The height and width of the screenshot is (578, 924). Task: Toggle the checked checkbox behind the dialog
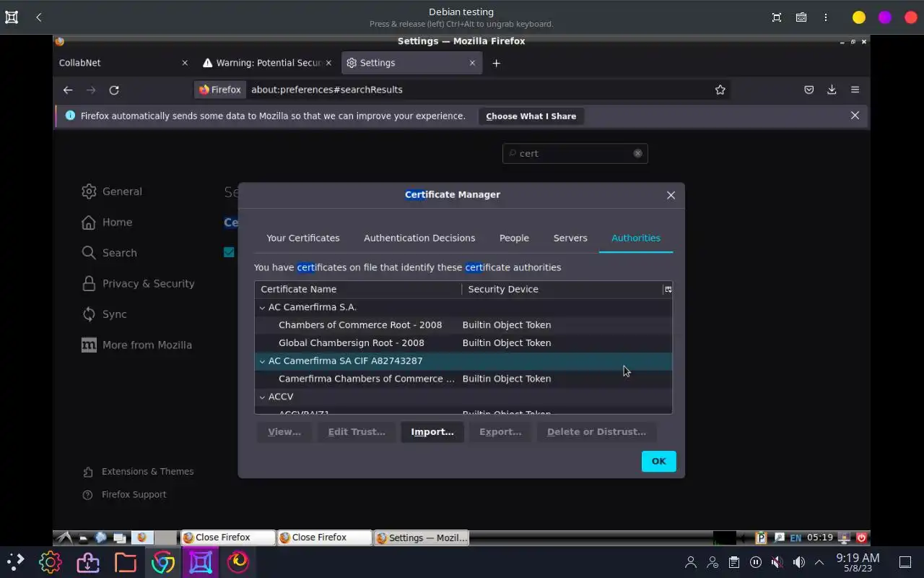(229, 252)
